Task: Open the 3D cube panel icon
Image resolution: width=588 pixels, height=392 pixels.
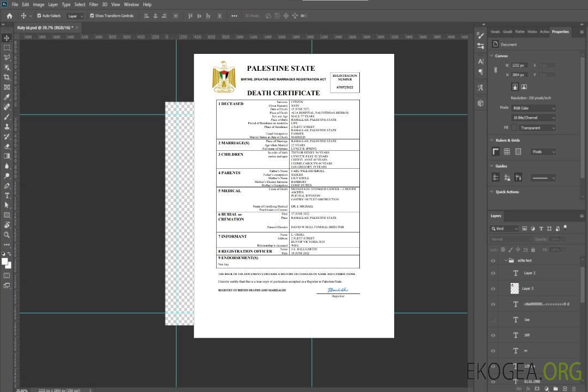Action: click(481, 103)
